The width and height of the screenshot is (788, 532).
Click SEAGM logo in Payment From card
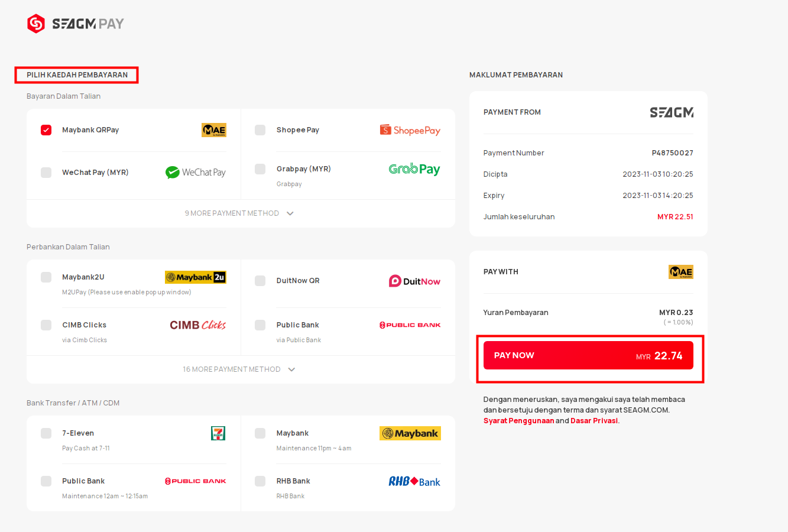pyautogui.click(x=672, y=112)
